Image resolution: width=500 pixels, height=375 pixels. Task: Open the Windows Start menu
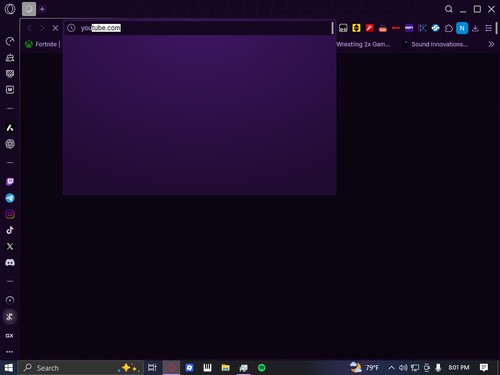pos(9,368)
